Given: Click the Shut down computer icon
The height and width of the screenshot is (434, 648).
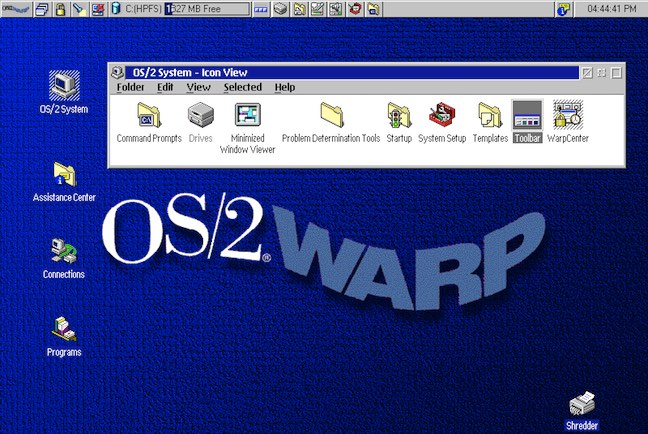Looking at the screenshot, I should click(x=98, y=9).
